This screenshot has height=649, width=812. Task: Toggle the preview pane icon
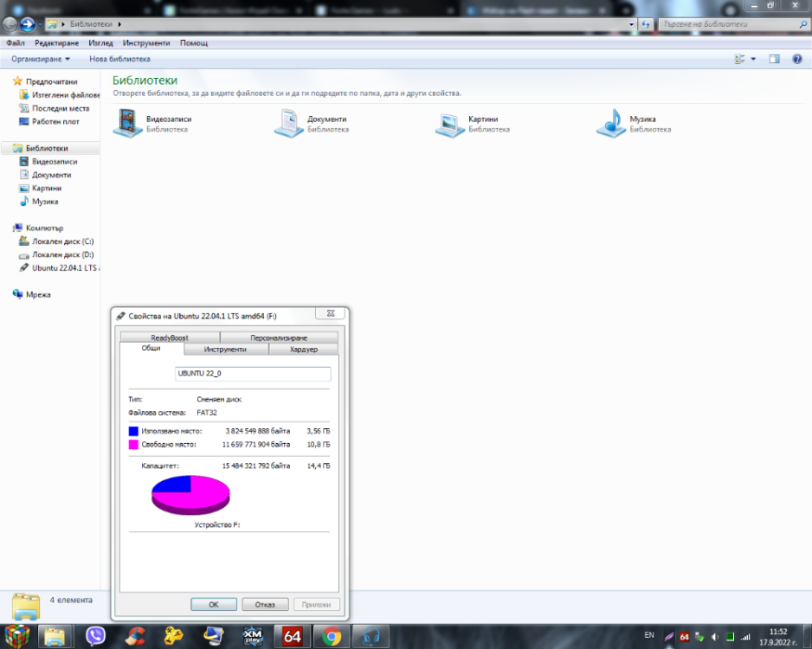coord(774,59)
